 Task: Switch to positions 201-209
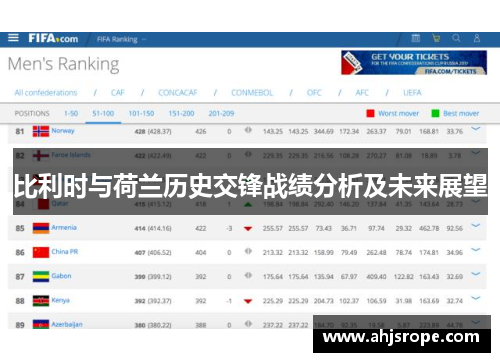[221, 114]
